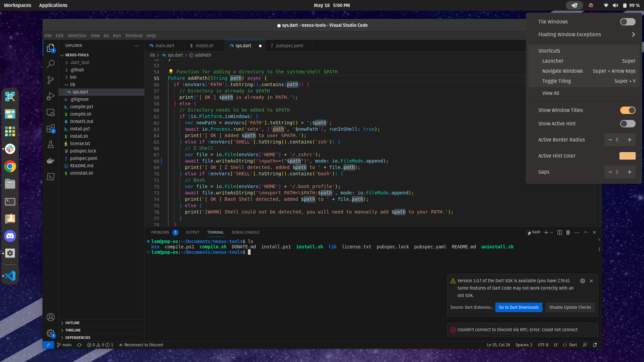Select the Docker whale icon in the sidebar
644x362 pixels.
tap(50, 160)
